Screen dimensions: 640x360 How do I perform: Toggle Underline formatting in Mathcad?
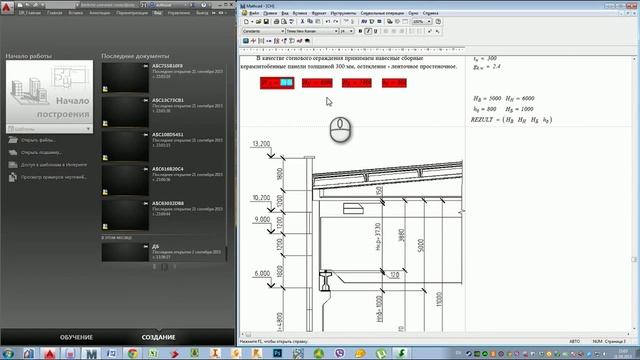pyautogui.click(x=376, y=31)
